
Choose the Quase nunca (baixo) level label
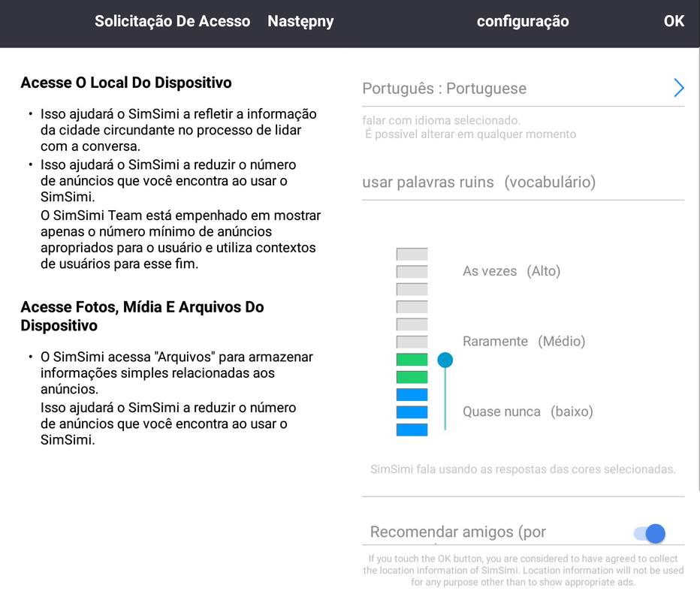[527, 412]
